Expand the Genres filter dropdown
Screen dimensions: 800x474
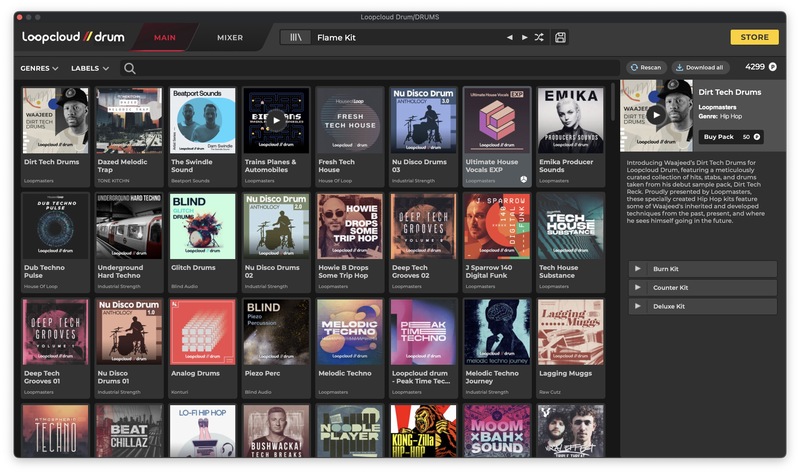[x=39, y=68]
